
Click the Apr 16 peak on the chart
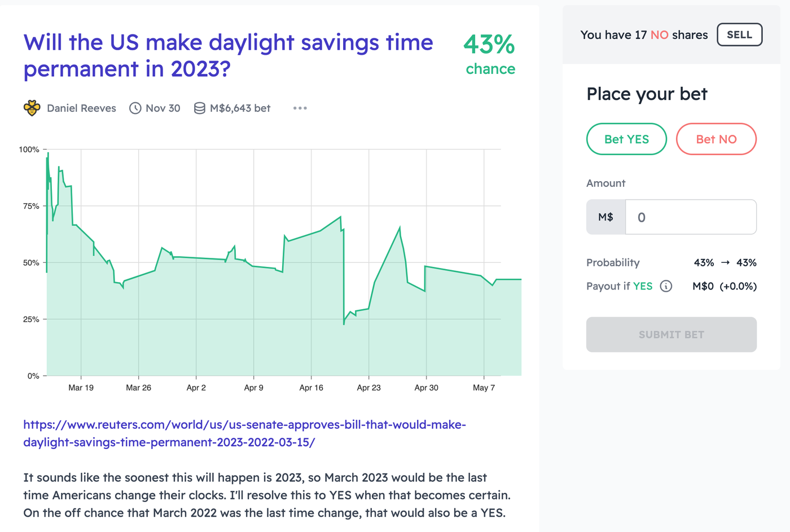click(340, 217)
